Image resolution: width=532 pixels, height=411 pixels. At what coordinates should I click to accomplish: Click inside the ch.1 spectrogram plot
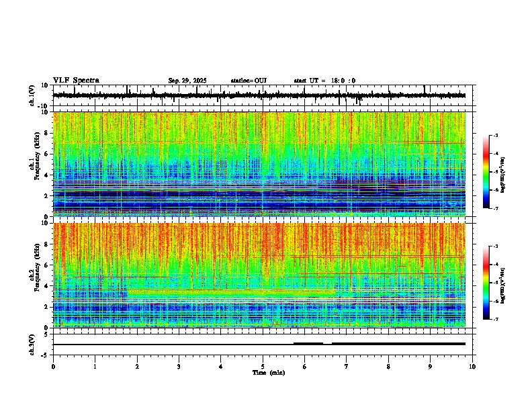coord(259,164)
